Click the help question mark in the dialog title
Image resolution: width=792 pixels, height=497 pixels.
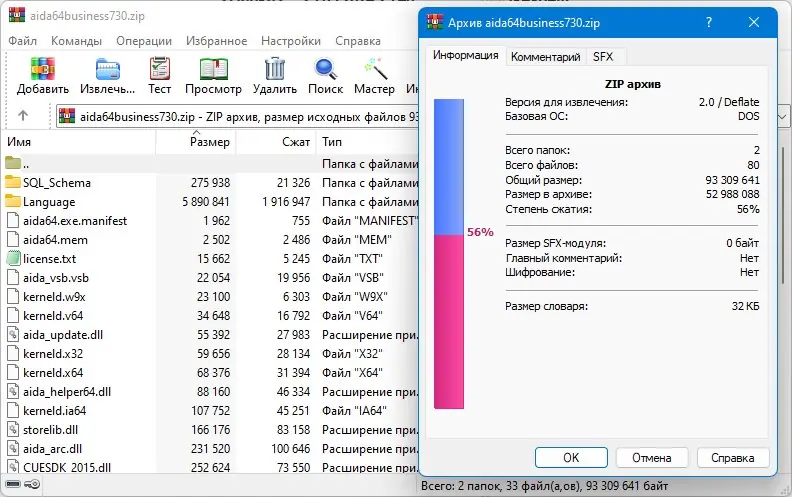click(x=709, y=22)
